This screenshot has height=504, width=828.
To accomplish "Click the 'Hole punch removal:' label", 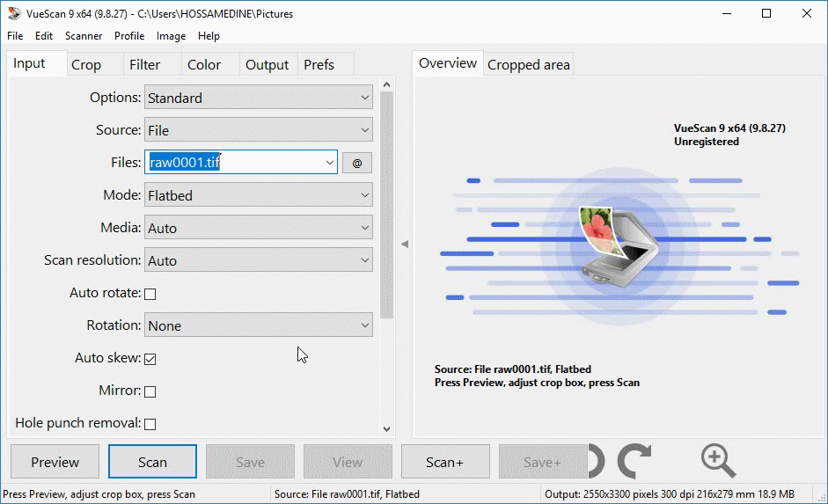I will click(78, 423).
